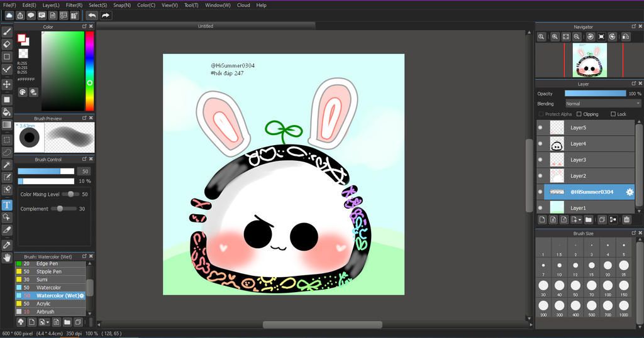Viewport: 644px width, 338px height.
Task: Zoom out using Navigator minus magnifier
Action: pos(577,36)
